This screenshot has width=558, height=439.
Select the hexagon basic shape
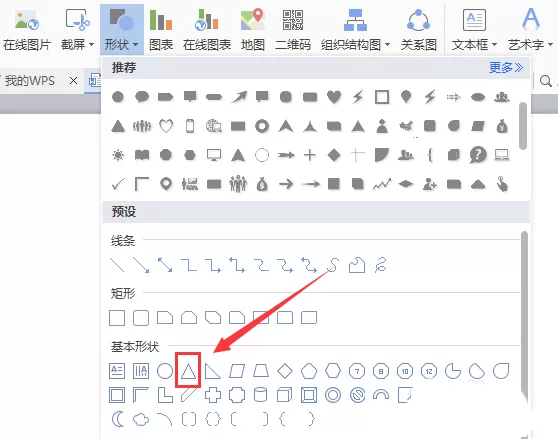(333, 371)
